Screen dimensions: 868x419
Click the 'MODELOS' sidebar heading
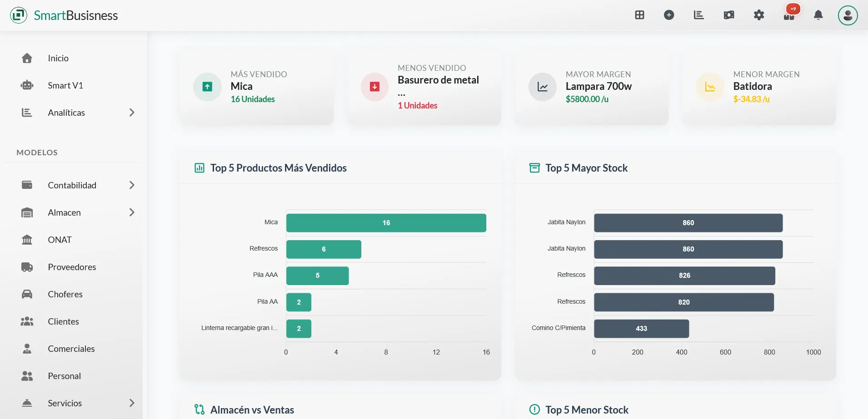coord(37,153)
